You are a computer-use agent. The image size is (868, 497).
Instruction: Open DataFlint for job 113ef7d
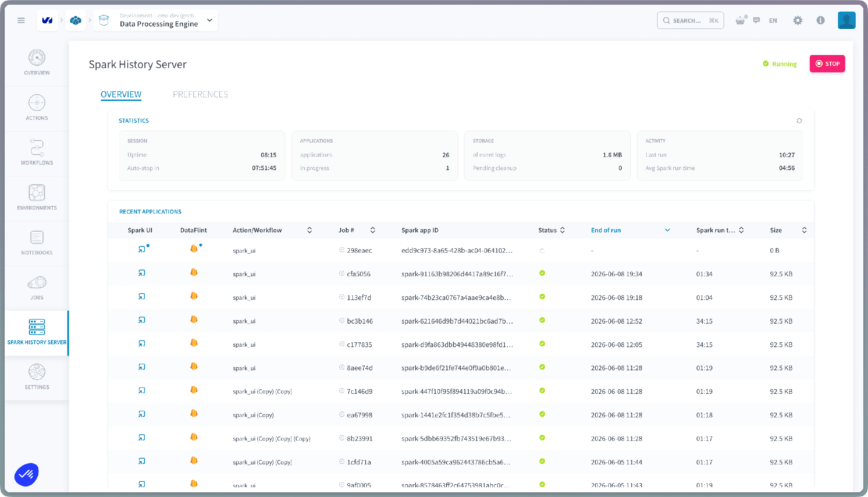click(194, 296)
